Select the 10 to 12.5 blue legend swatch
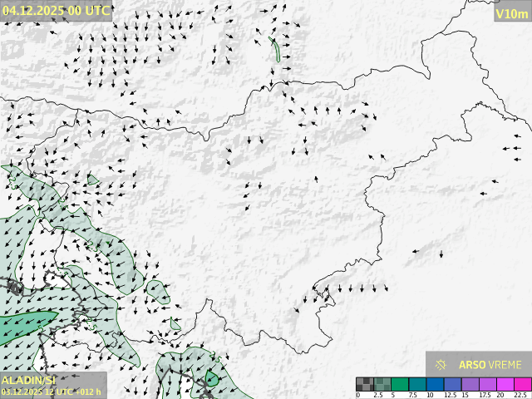Image resolution: width=532 pixels, height=399 pixels. [x=436, y=384]
